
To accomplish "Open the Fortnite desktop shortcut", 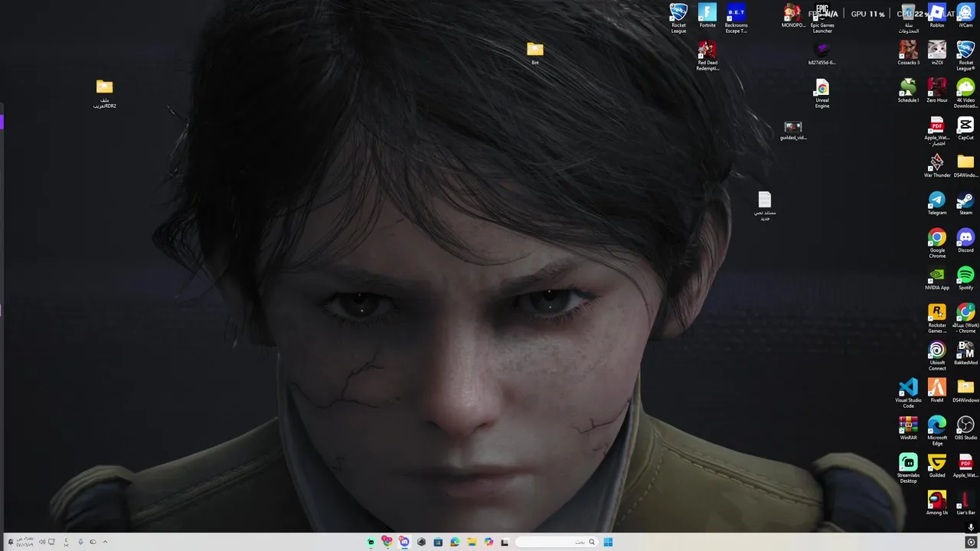I will [x=707, y=16].
